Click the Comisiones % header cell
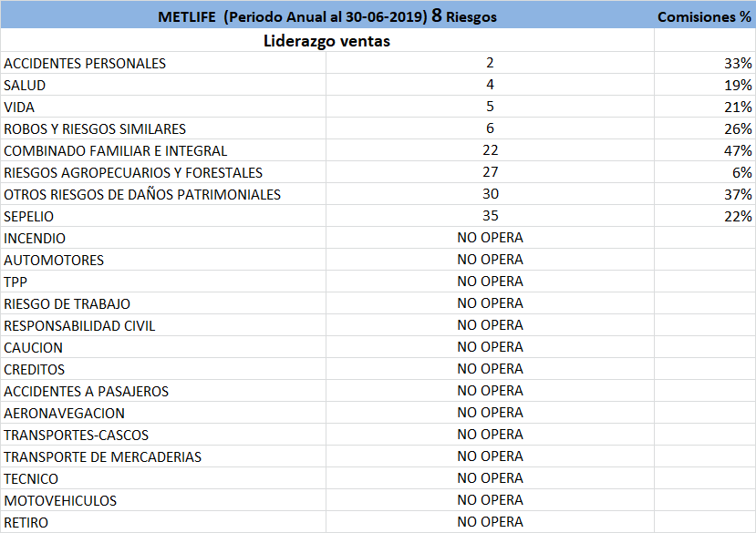756x533 pixels. [704, 16]
